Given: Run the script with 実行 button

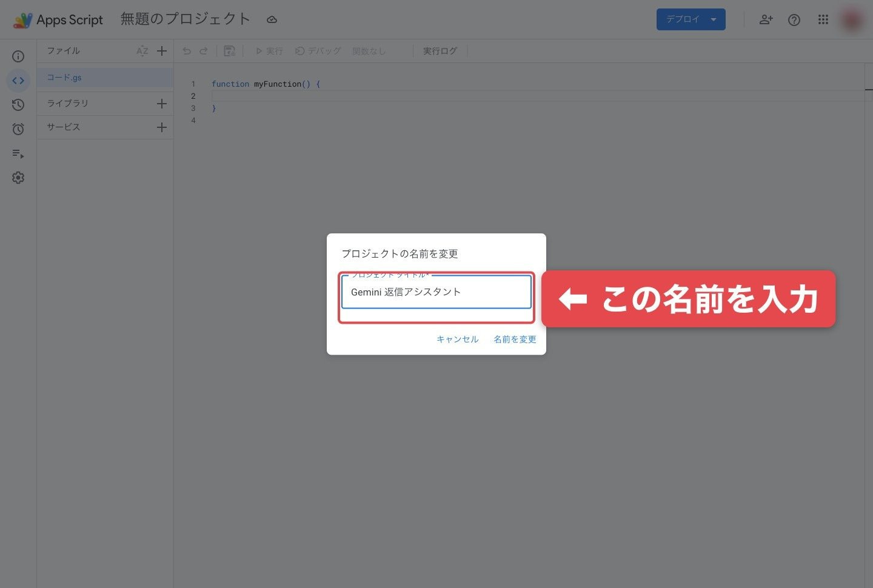Looking at the screenshot, I should [x=269, y=51].
